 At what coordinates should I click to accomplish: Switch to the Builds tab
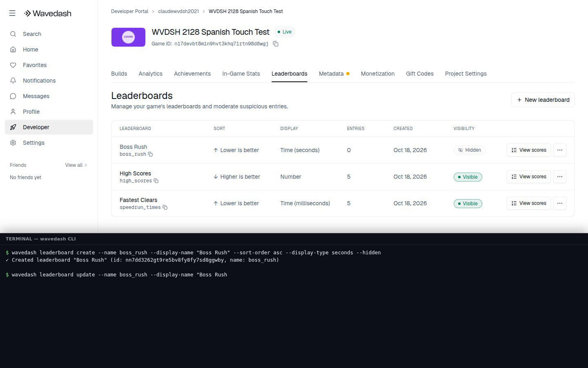[119, 74]
